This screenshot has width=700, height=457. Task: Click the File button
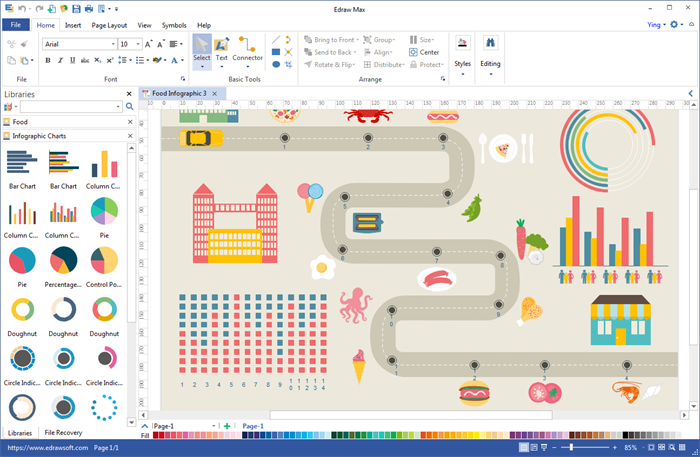[x=16, y=24]
